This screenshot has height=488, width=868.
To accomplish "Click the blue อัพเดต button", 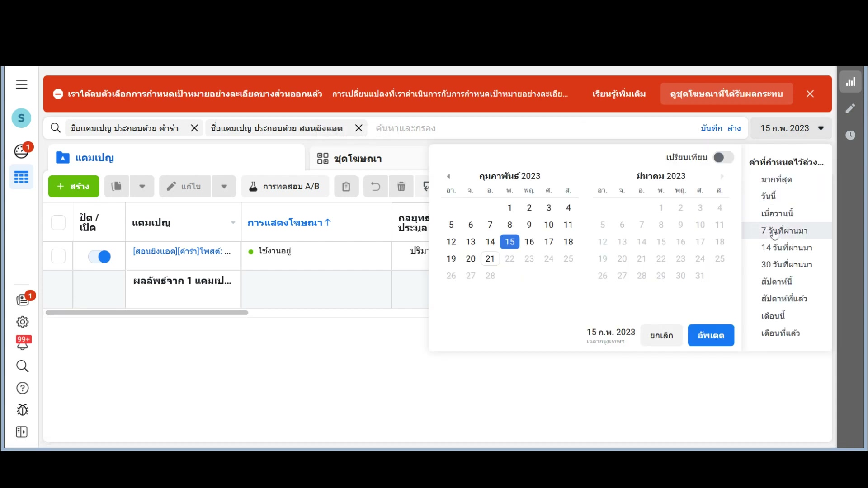I will click(x=711, y=335).
